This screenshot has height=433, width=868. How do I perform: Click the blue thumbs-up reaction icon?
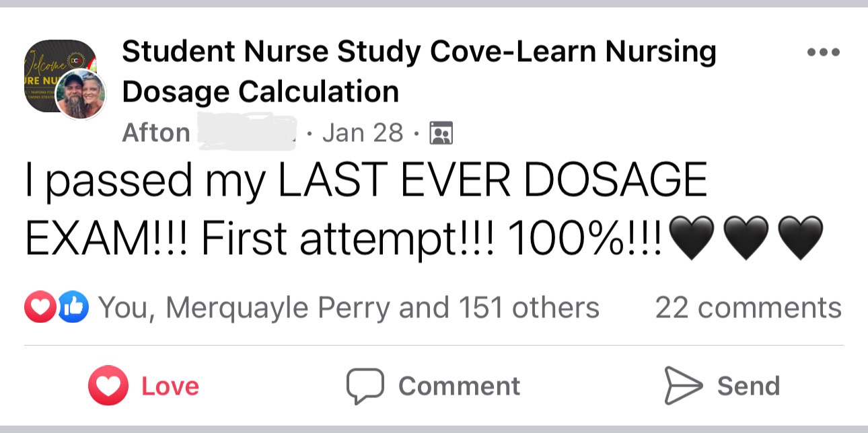[74, 308]
